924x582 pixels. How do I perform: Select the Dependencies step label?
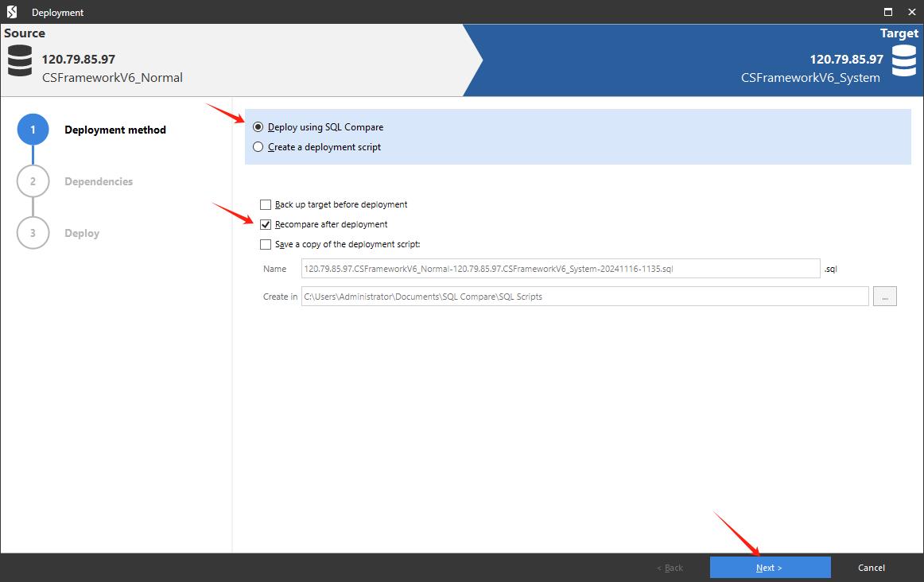[99, 181]
